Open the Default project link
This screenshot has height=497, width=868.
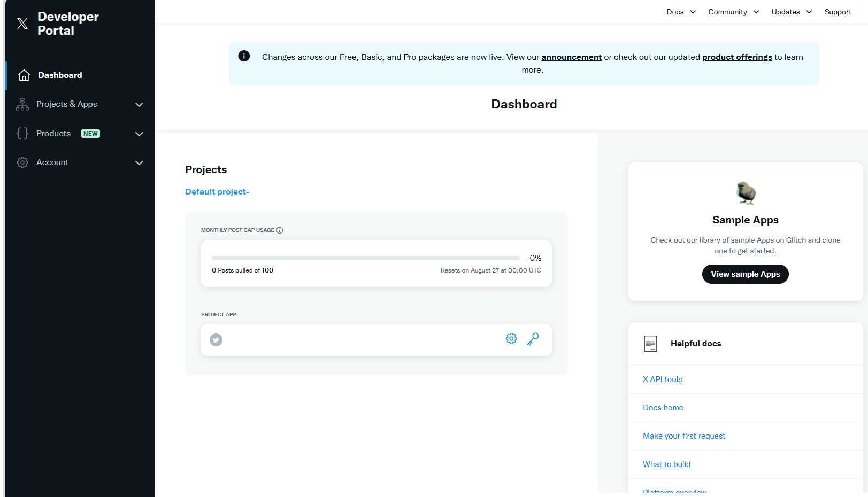coord(217,192)
